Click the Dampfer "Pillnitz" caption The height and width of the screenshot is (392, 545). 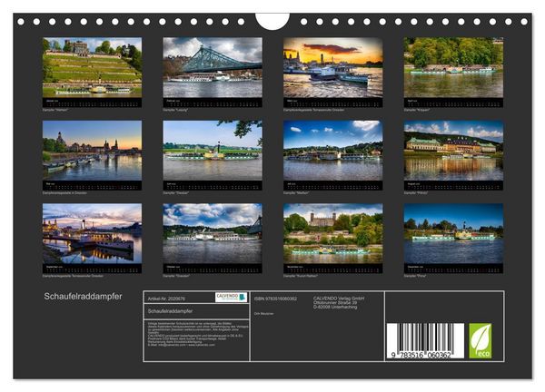tap(416, 193)
